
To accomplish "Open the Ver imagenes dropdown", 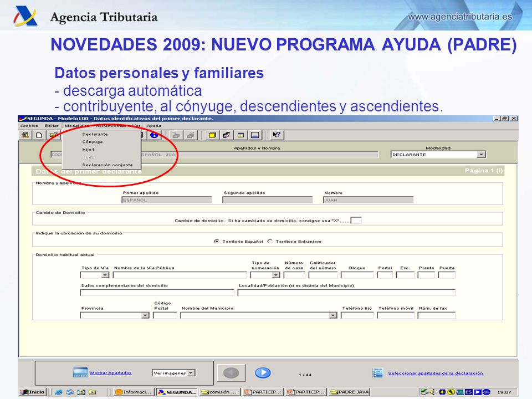I will [191, 373].
